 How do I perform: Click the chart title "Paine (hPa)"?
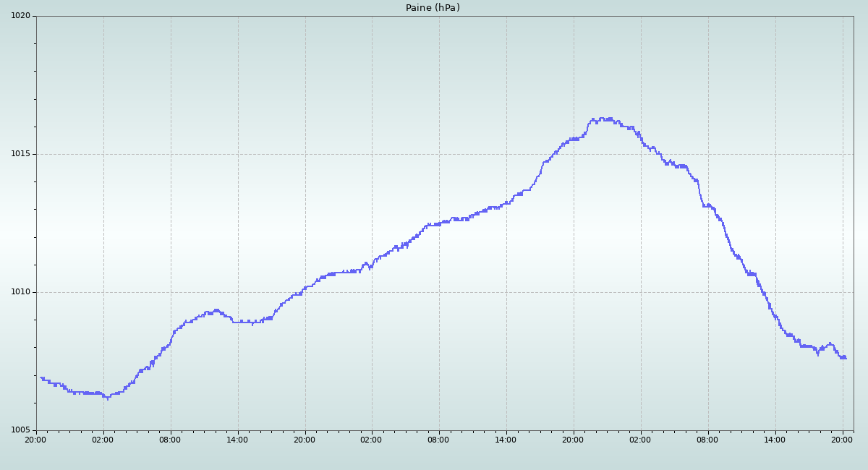tap(433, 8)
